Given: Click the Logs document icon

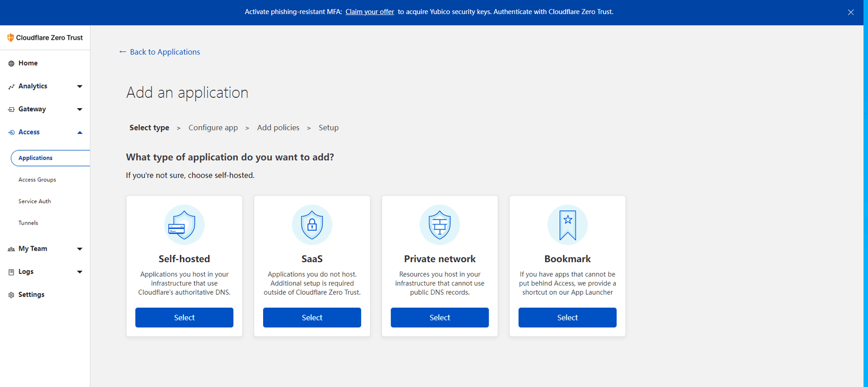Looking at the screenshot, I should click(x=11, y=272).
